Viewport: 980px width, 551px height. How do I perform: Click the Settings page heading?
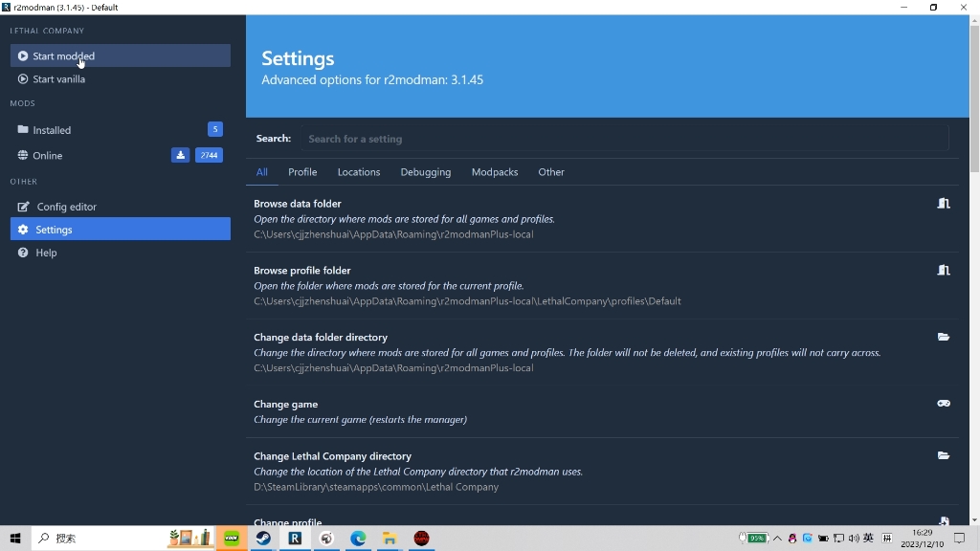(298, 58)
